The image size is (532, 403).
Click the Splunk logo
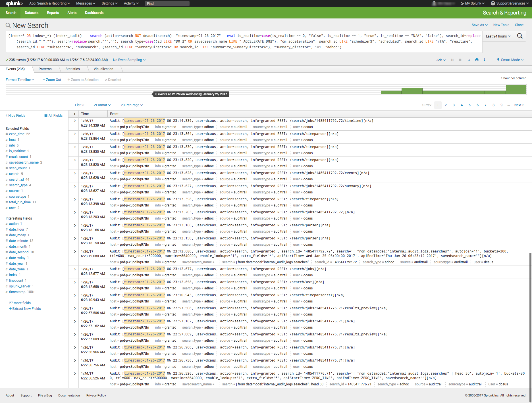13,3
